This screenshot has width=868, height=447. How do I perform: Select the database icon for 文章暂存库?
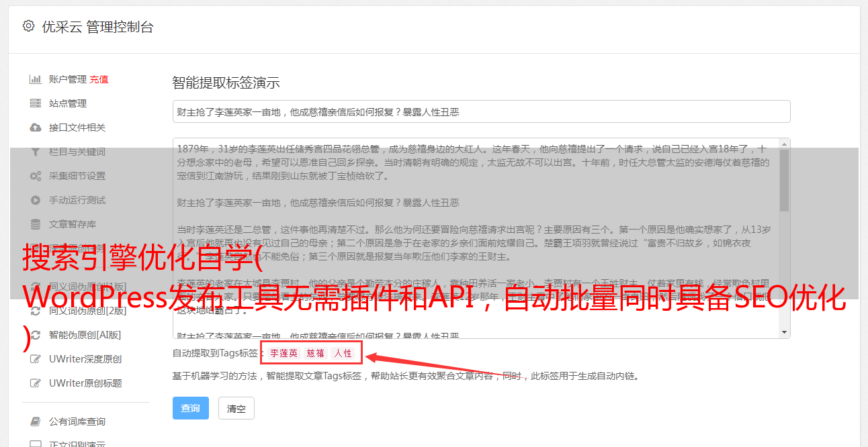[x=36, y=224]
